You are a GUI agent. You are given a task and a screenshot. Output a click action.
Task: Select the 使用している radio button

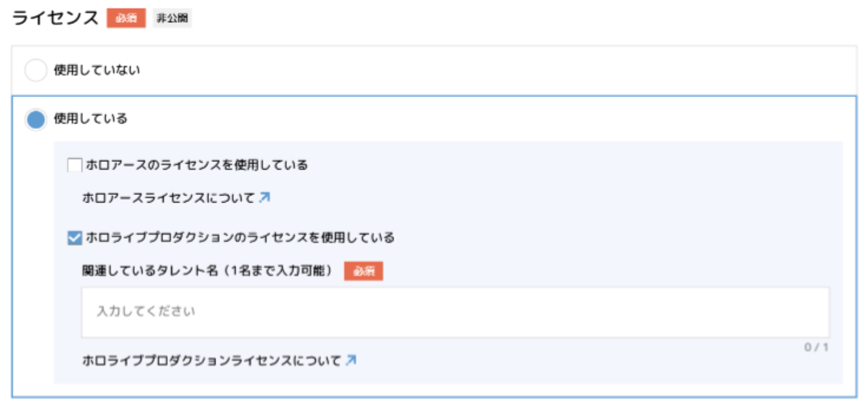point(35,120)
